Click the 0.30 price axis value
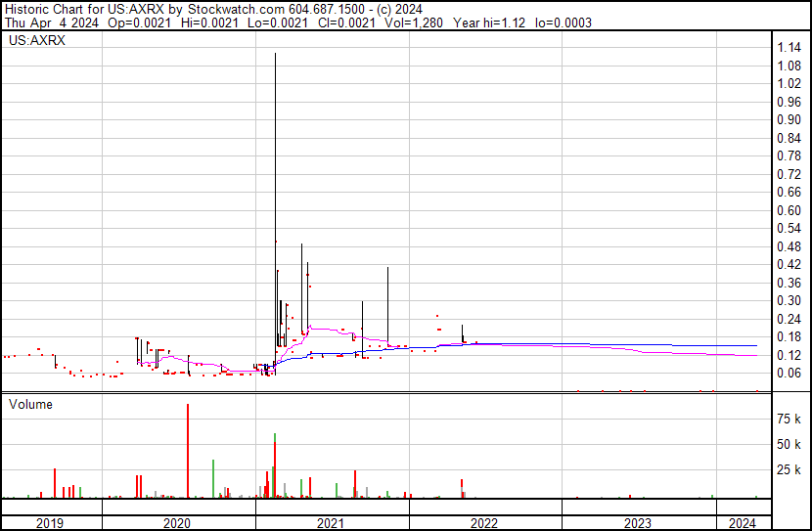 (789, 300)
